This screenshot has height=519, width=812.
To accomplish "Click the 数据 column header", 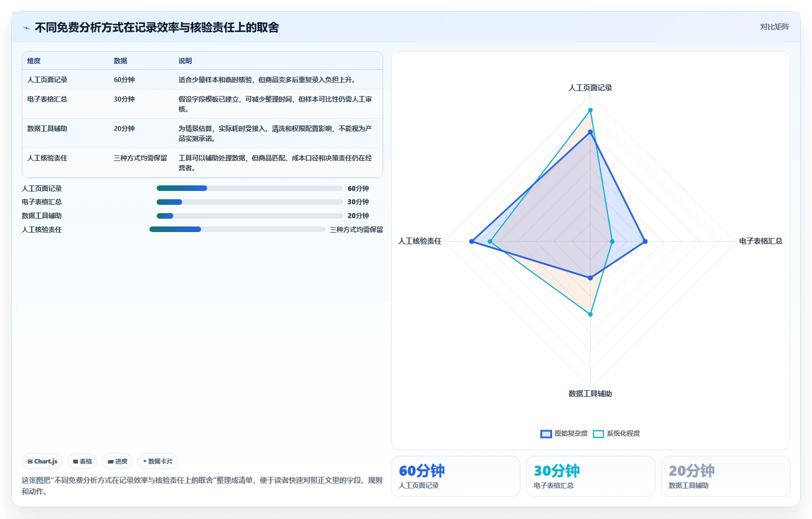I will coord(121,61).
